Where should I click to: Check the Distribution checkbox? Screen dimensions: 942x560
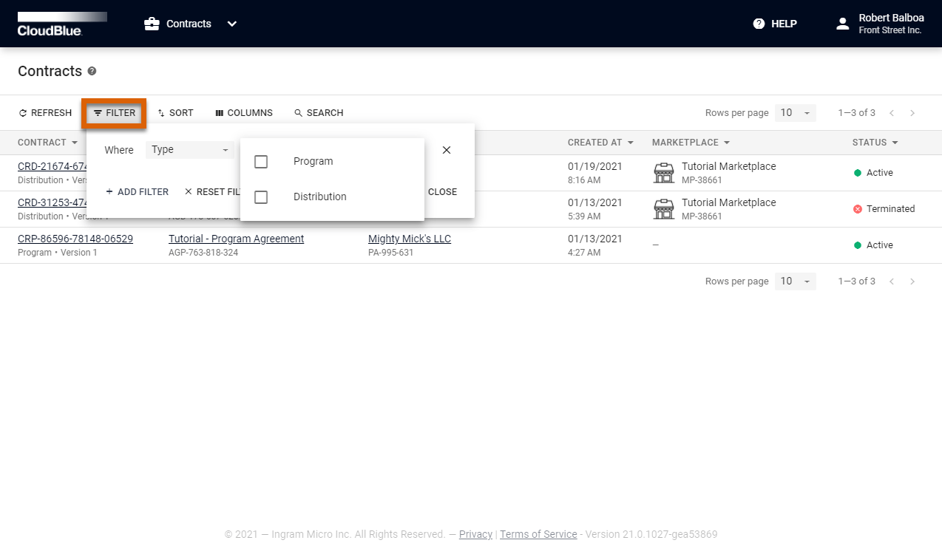261,197
